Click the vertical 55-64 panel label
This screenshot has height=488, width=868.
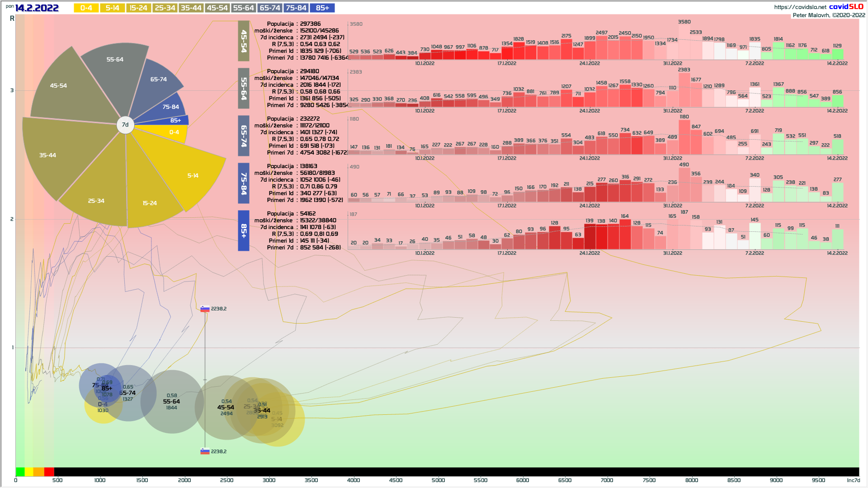click(x=244, y=89)
